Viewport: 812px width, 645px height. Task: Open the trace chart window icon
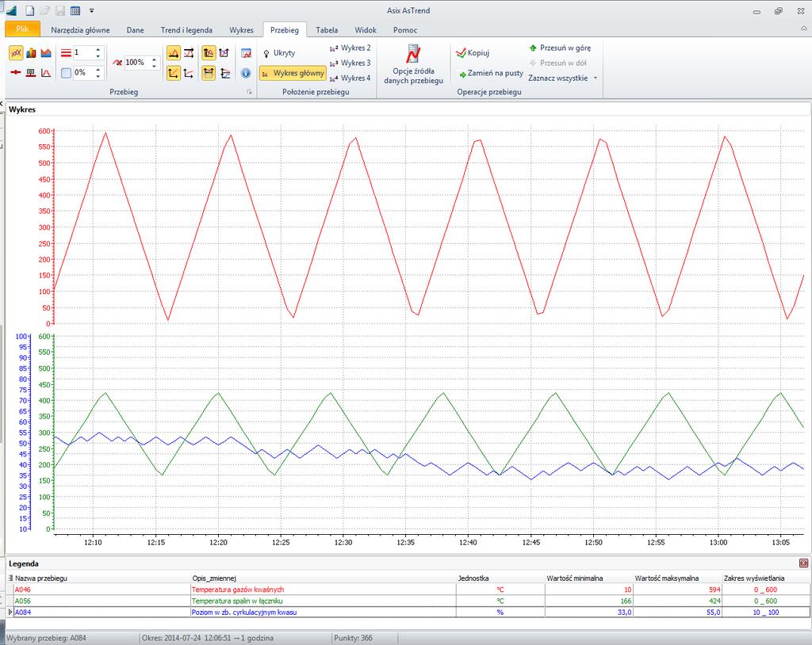pyautogui.click(x=246, y=53)
